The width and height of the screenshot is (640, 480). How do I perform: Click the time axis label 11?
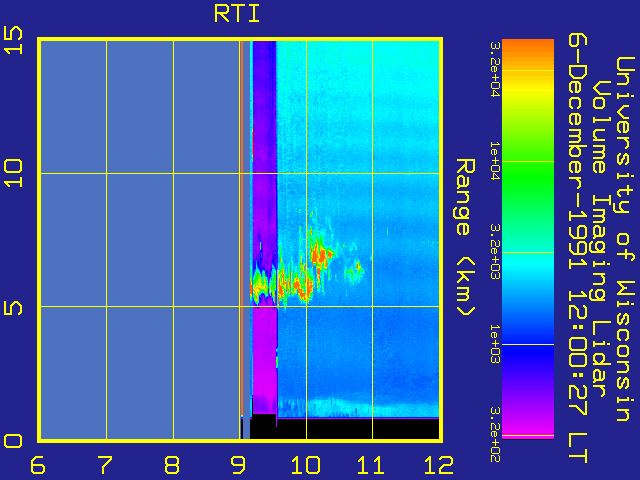(x=371, y=465)
